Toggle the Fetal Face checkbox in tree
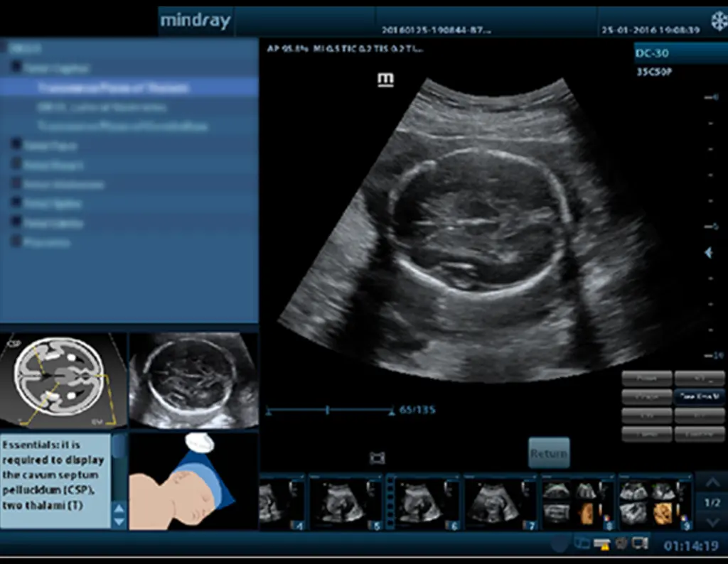 point(16,146)
